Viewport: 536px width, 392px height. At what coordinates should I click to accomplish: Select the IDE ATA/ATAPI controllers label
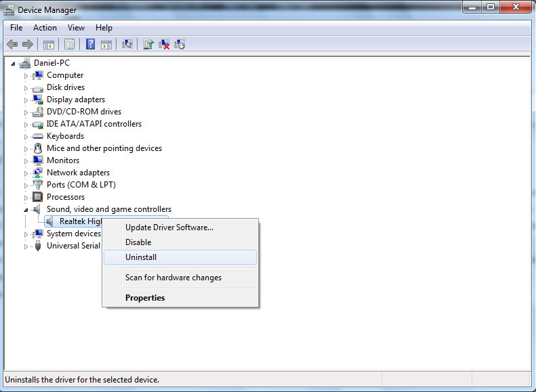tap(94, 124)
